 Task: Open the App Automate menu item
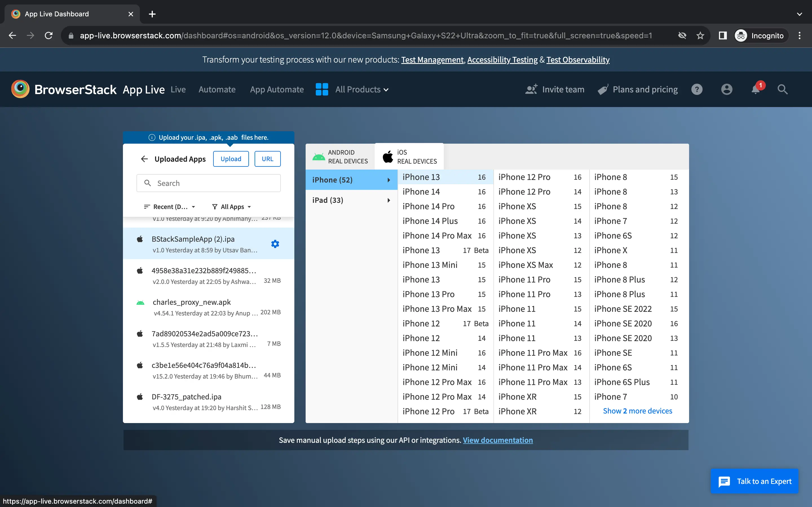tap(277, 90)
